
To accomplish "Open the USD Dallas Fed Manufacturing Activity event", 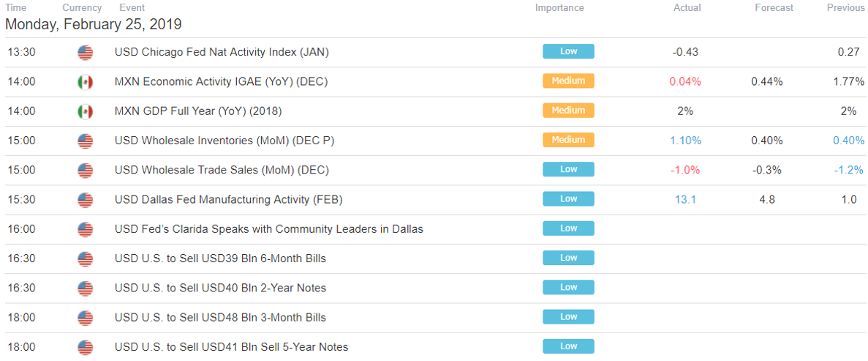I will click(228, 200).
